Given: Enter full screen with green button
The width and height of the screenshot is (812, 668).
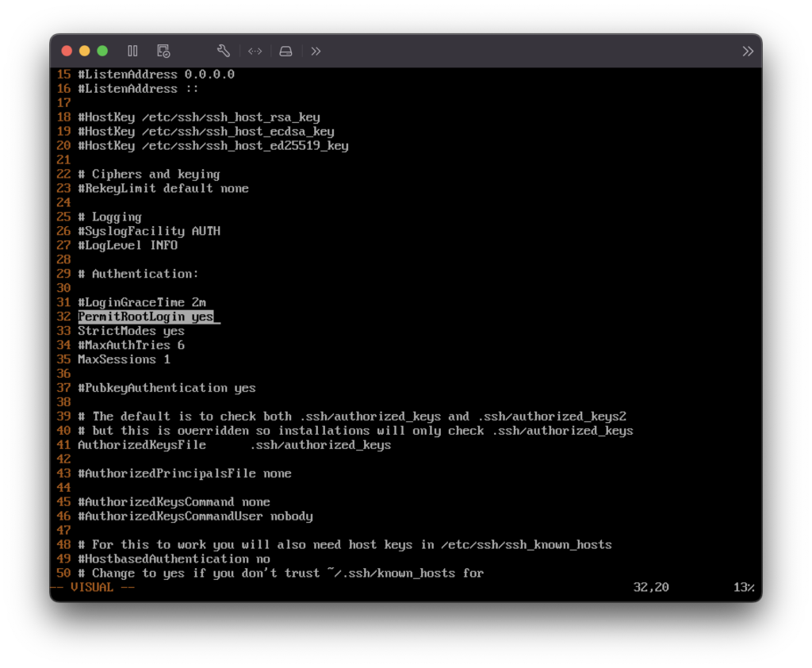Looking at the screenshot, I should pyautogui.click(x=102, y=51).
